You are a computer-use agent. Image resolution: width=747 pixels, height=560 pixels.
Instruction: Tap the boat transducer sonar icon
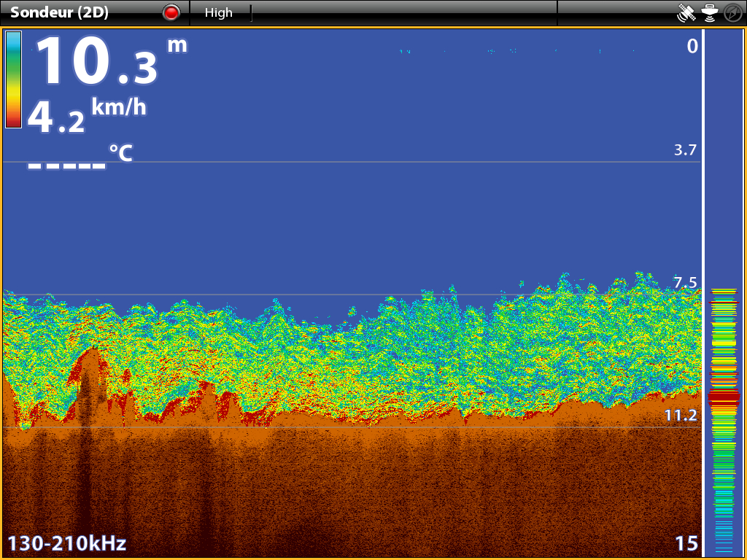(709, 12)
